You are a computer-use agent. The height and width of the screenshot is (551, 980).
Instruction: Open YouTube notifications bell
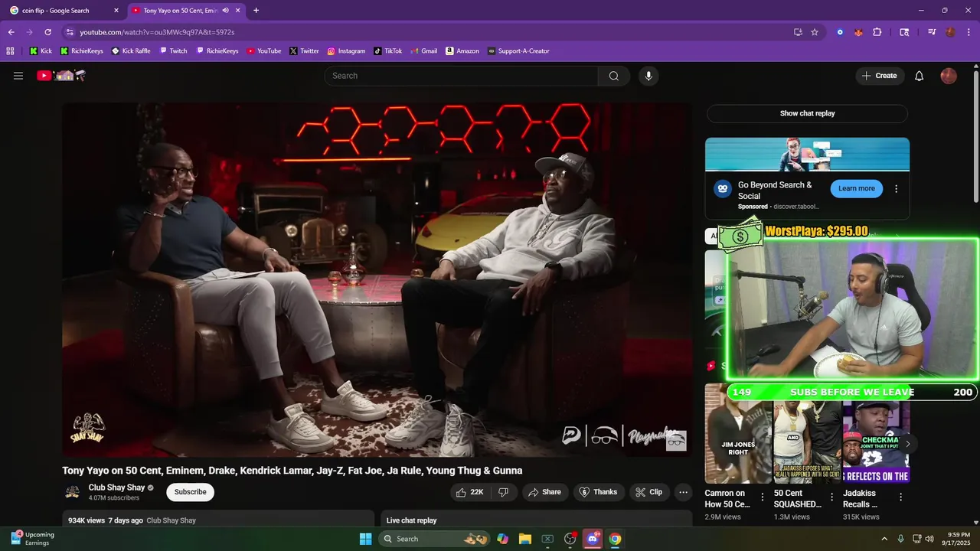pos(920,76)
